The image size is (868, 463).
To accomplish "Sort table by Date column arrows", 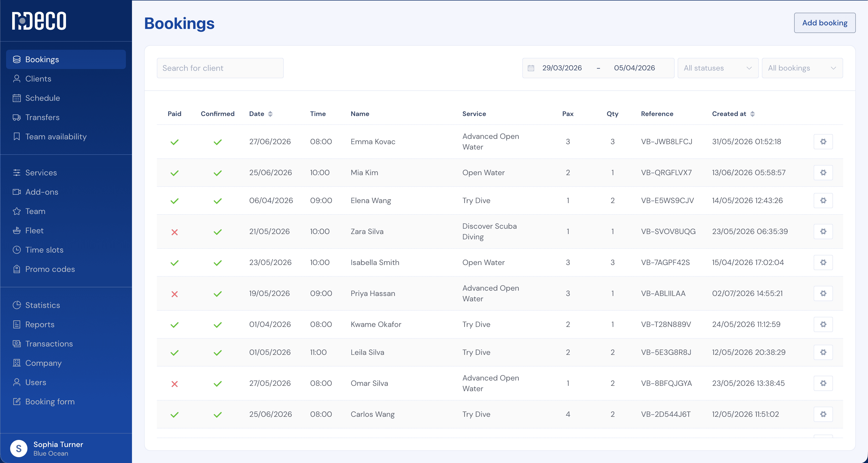I will click(270, 114).
